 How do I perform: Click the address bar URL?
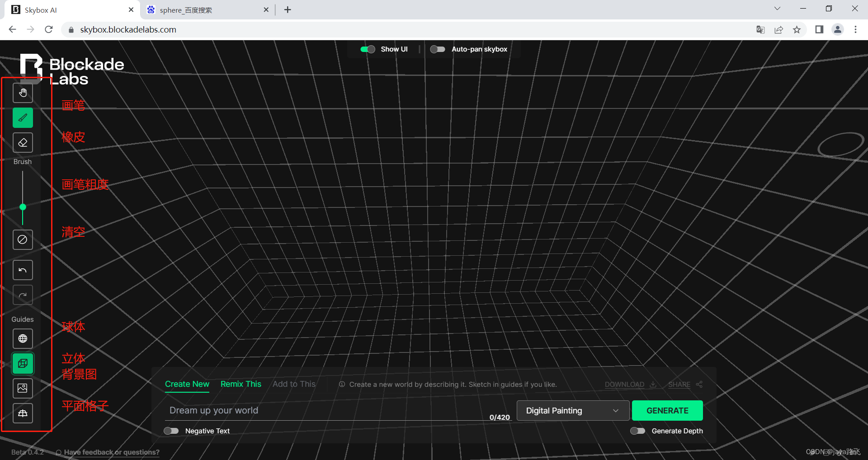coord(128,29)
